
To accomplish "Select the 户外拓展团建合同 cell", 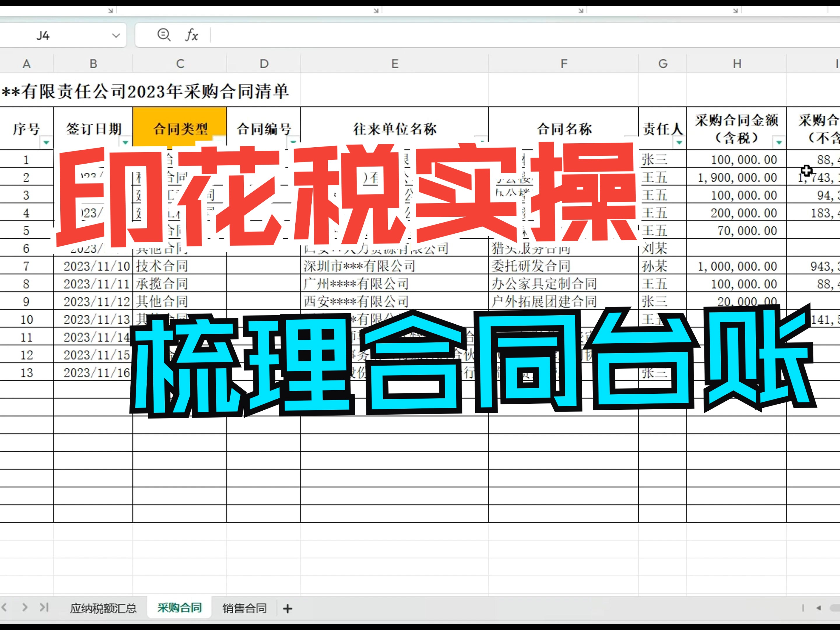I will (x=564, y=301).
